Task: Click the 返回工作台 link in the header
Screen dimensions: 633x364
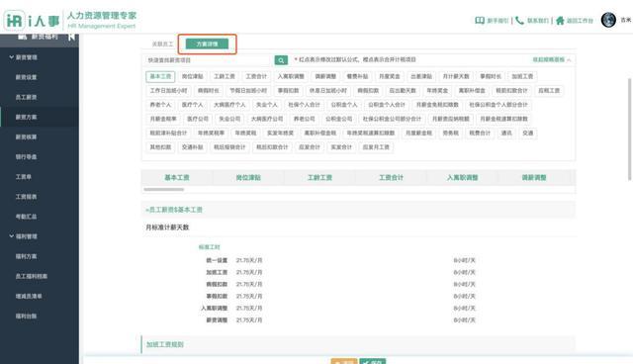Action: (x=580, y=21)
